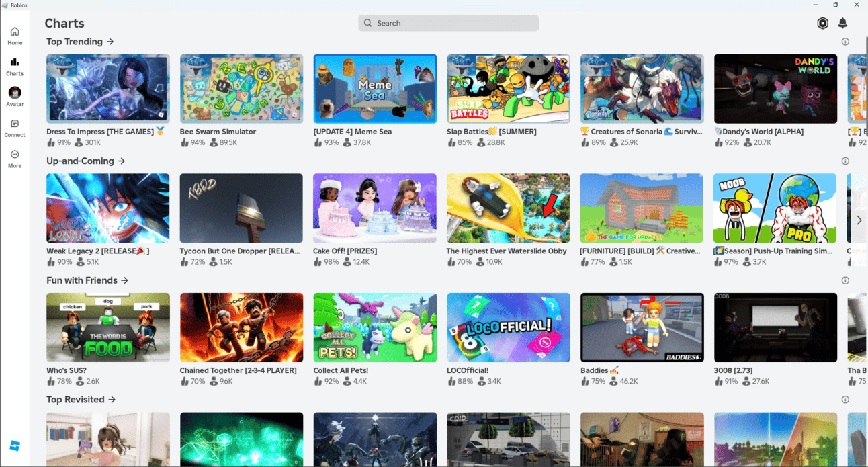Click the Charts page heading
The image size is (868, 467).
click(64, 23)
